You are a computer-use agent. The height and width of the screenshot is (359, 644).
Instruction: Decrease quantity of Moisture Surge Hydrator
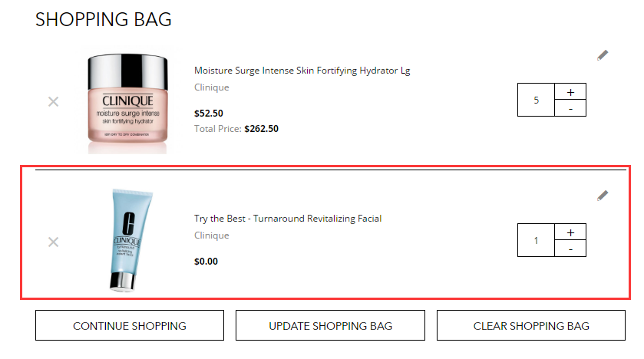tap(570, 108)
